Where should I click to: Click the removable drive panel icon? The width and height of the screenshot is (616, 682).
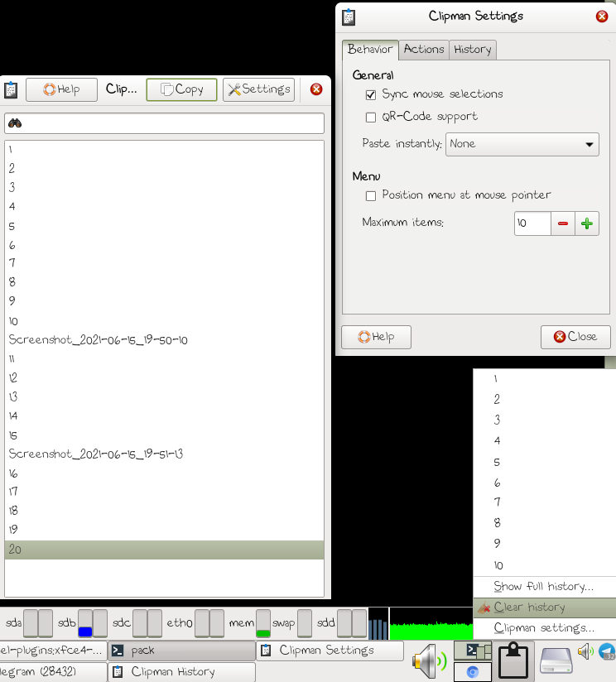(556, 661)
